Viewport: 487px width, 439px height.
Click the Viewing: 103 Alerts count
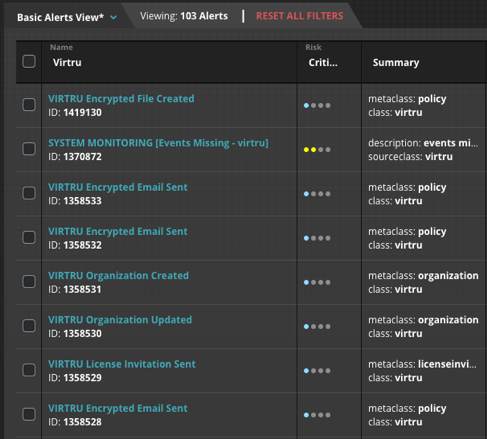coord(184,16)
